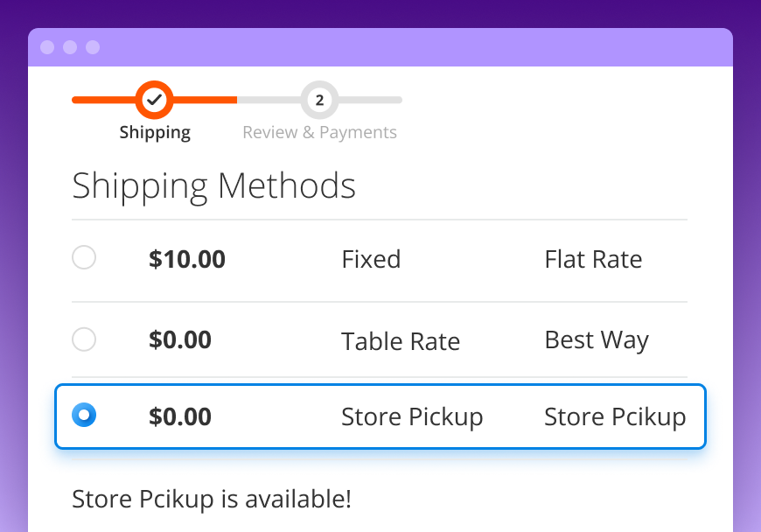Viewport: 761px width, 532px height.
Task: Open the Shipping step
Action: 155,132
